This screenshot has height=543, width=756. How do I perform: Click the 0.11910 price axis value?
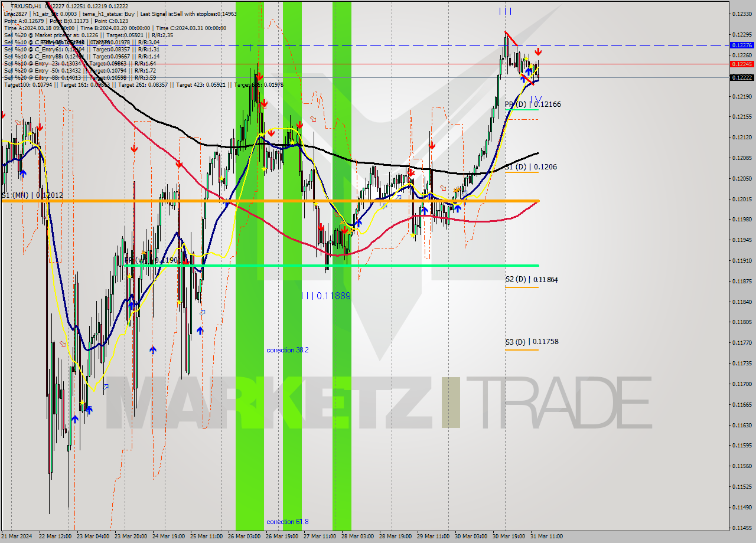click(x=741, y=260)
